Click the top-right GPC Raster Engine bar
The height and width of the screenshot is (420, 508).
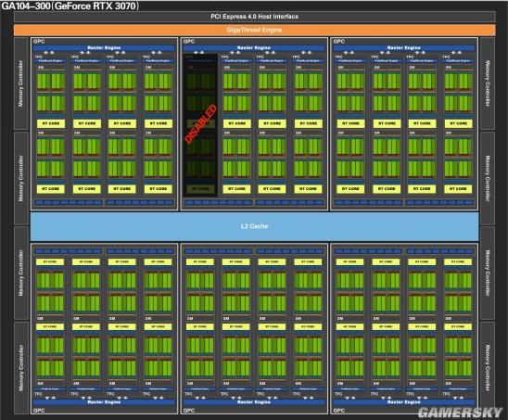pos(403,48)
